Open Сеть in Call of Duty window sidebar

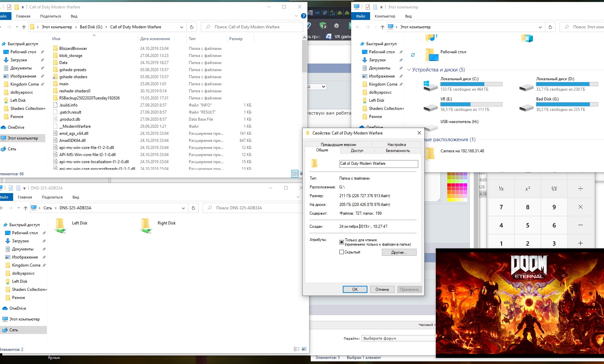[12, 149]
